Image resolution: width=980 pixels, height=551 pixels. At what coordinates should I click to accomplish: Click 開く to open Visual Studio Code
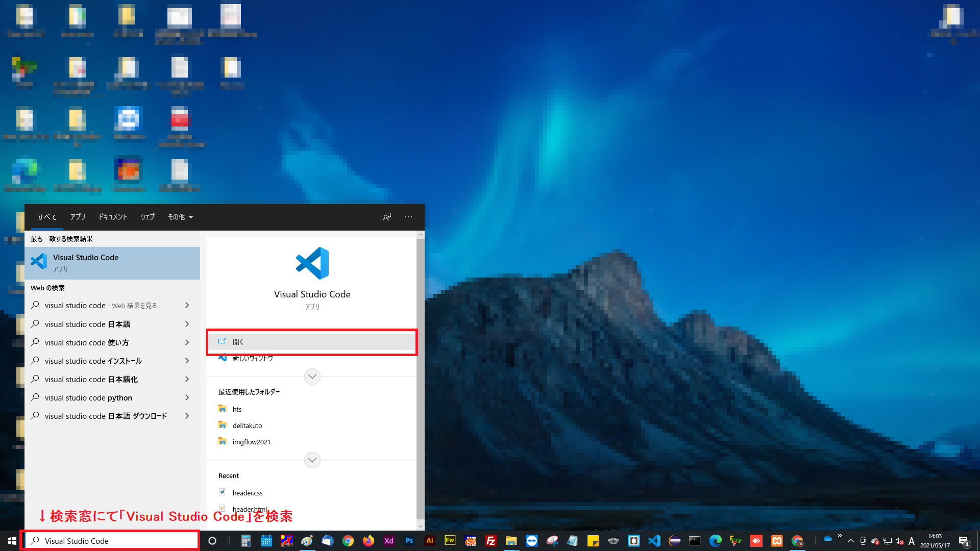pyautogui.click(x=312, y=342)
